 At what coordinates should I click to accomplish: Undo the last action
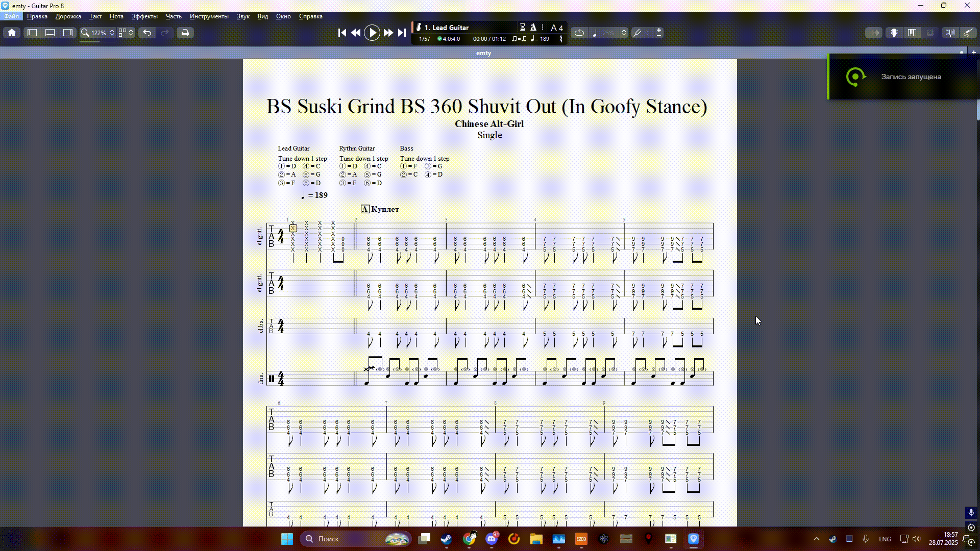(147, 33)
